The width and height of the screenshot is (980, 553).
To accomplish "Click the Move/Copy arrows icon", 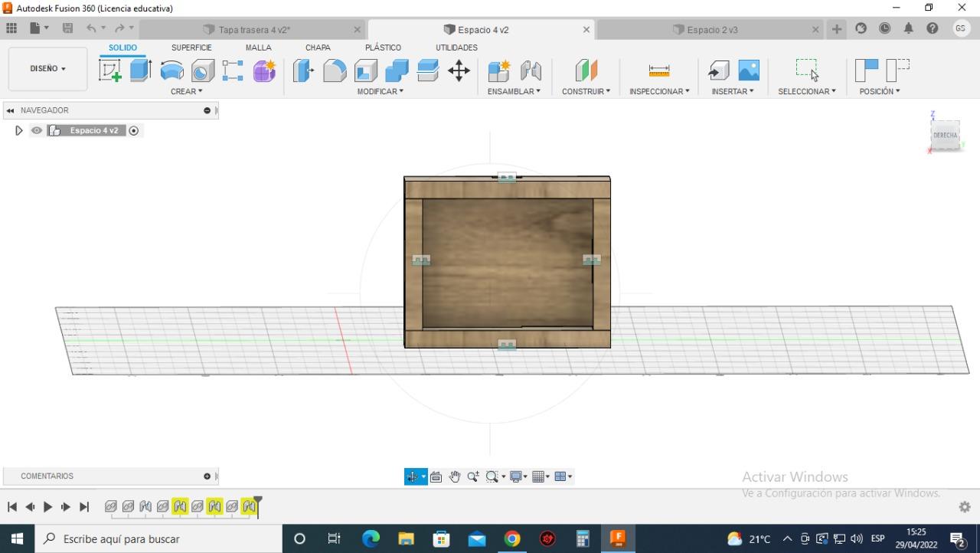I will [459, 70].
